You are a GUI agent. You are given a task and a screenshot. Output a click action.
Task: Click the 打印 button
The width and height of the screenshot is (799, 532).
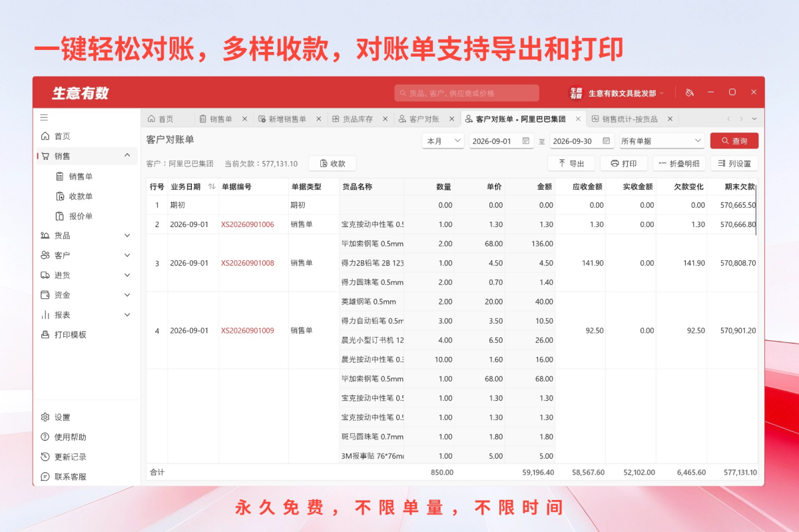(624, 163)
